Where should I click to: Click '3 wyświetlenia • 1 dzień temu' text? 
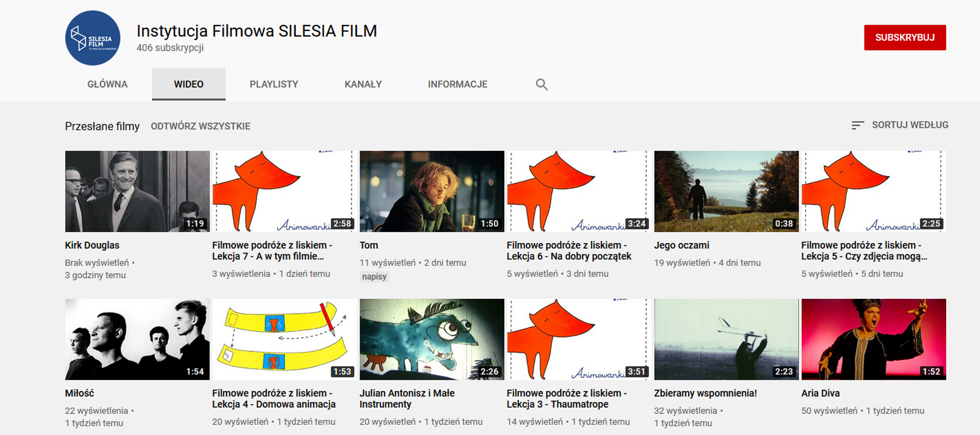271,274
